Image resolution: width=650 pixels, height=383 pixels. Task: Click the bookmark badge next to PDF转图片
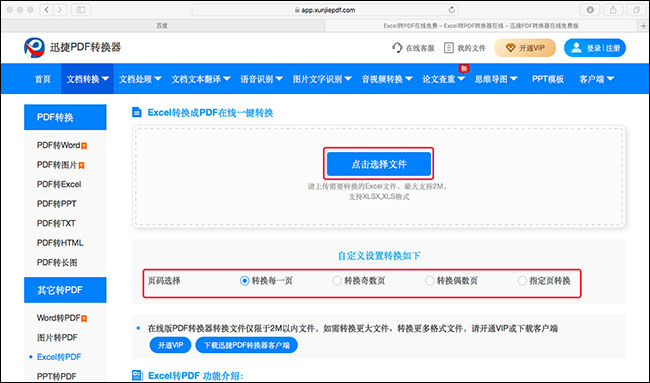pyautogui.click(x=81, y=165)
